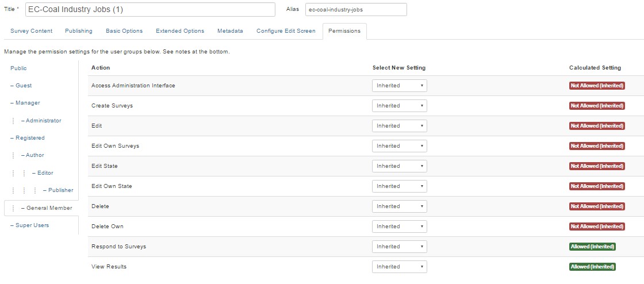Select the Metadata tab
This screenshot has width=644, height=284.
[x=230, y=31]
